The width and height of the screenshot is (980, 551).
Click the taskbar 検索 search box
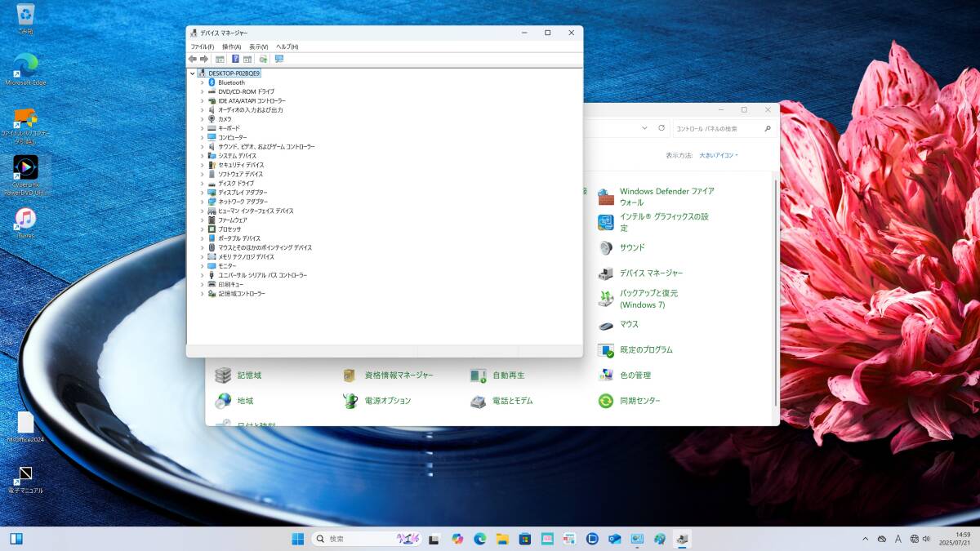point(366,539)
